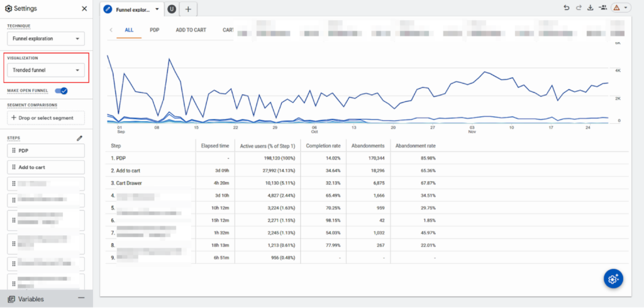Click the 198,120 (100%) active users cell
The height and width of the screenshot is (308, 644).
pos(279,158)
